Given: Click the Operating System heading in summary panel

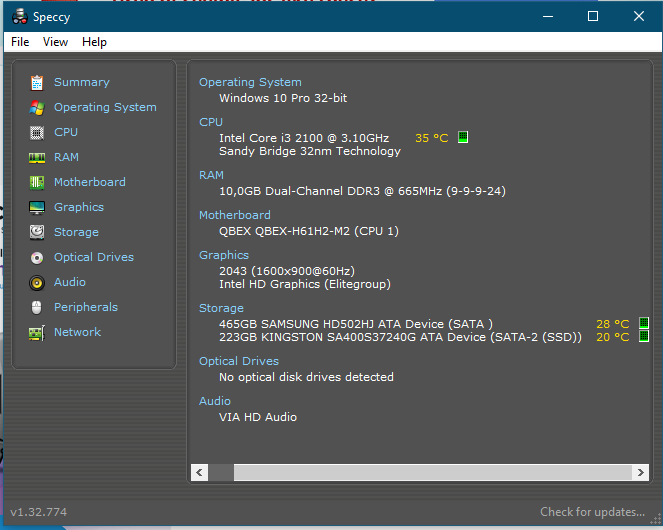Looking at the screenshot, I should [250, 82].
